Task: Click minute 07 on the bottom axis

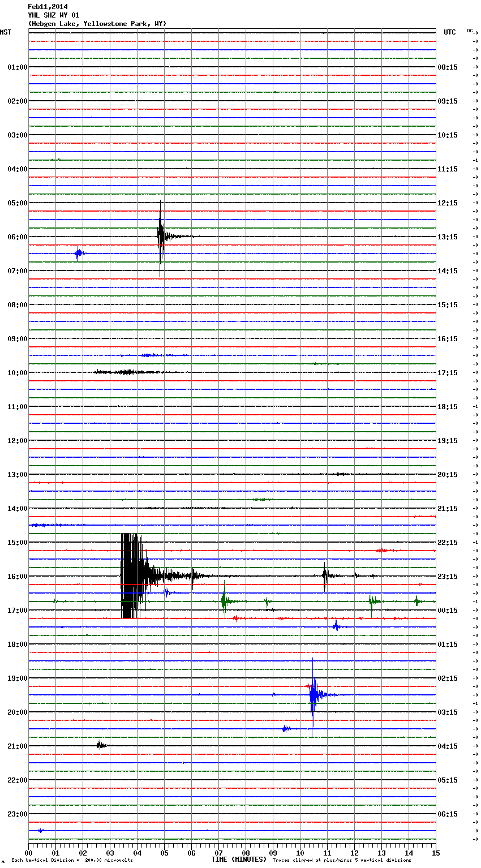Action: 218,853
